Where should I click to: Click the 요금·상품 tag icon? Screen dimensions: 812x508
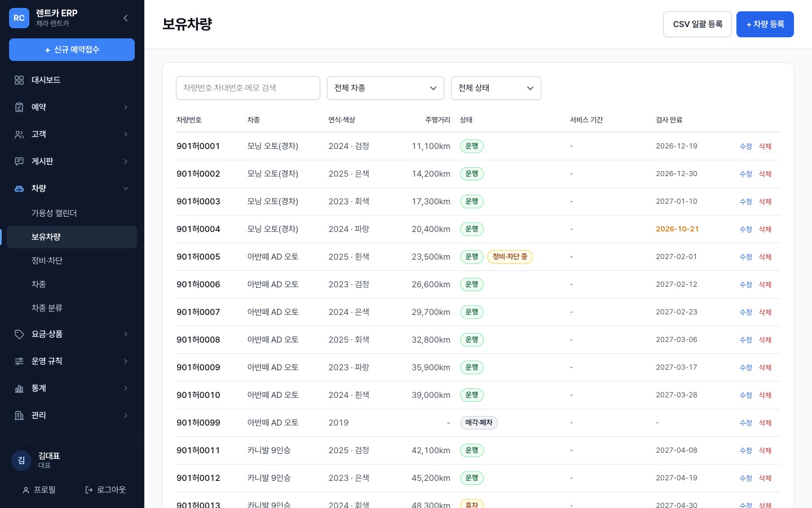pyautogui.click(x=19, y=334)
